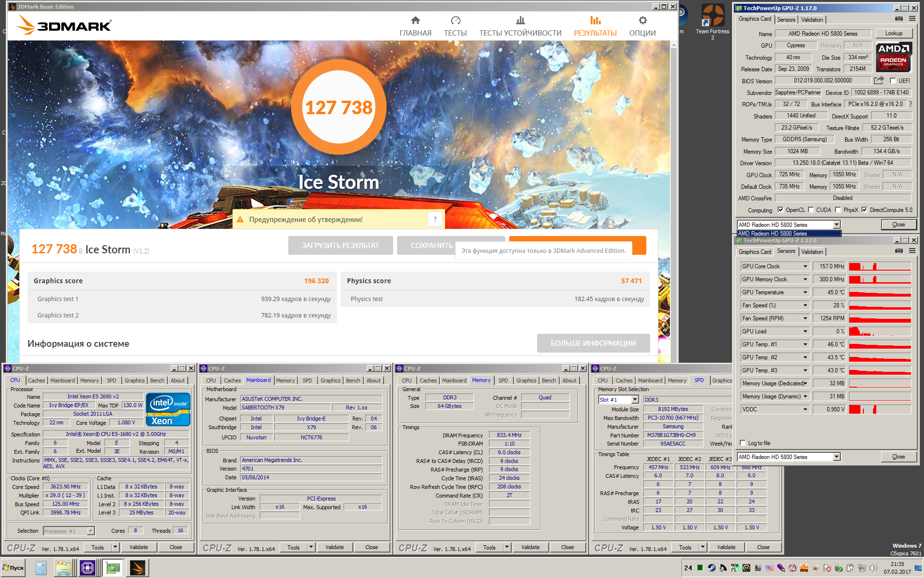Click the AMD Radeon Graphics logo
The image size is (924, 578).
tap(893, 57)
